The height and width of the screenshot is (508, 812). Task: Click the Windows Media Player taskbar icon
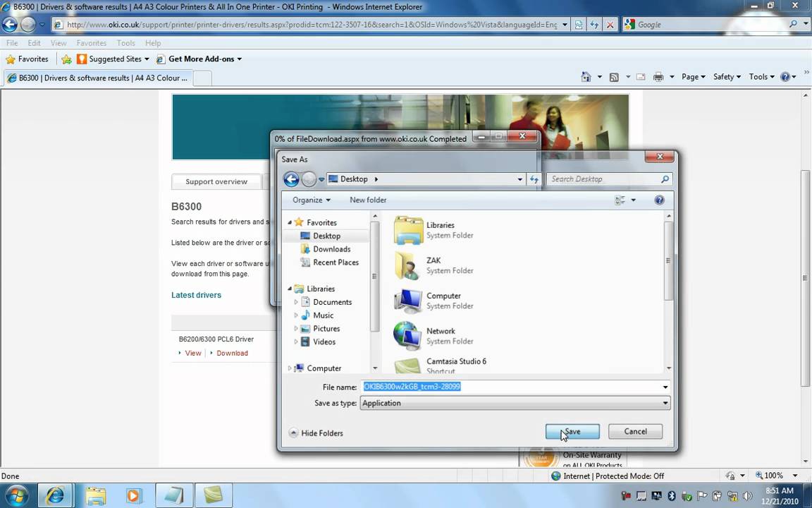133,495
